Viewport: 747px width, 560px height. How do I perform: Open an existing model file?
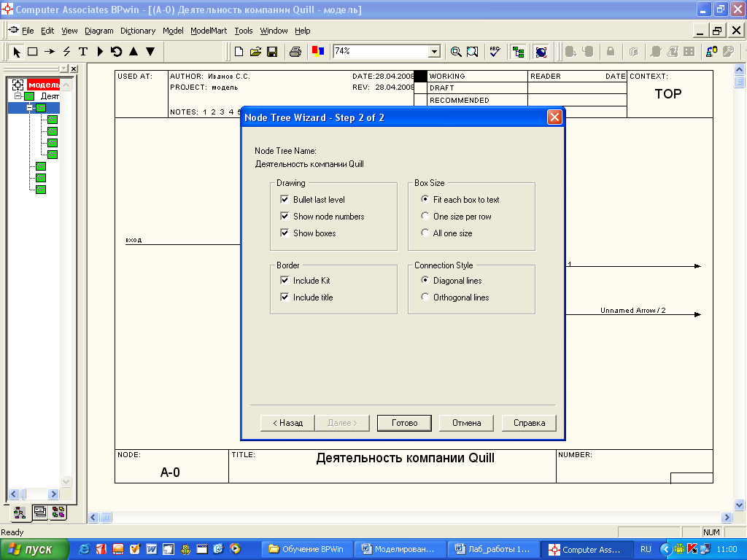(256, 52)
